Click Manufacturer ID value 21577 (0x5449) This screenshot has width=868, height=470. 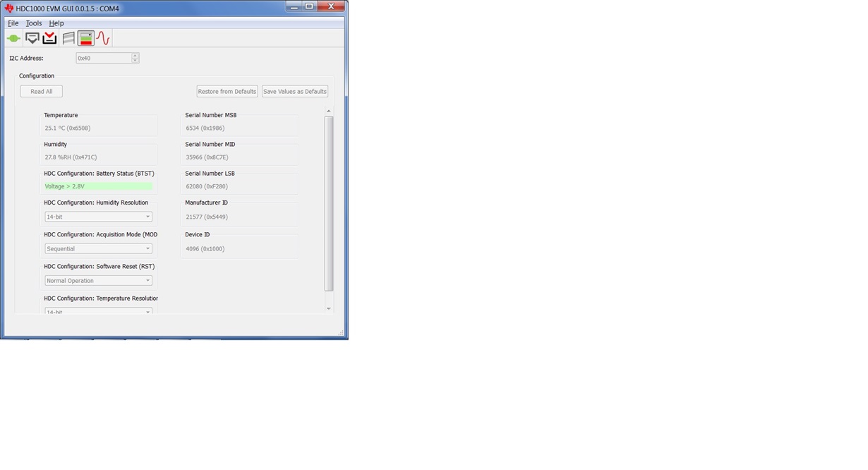[207, 217]
